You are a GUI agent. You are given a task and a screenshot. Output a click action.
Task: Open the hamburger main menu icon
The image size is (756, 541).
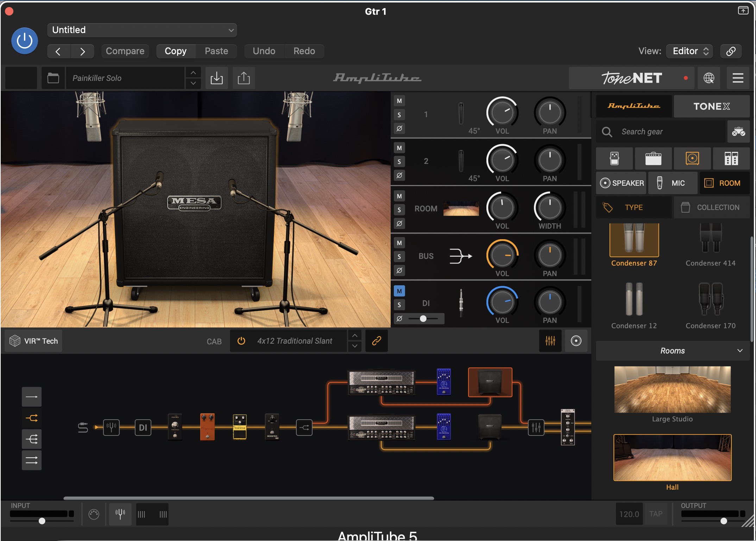pos(738,78)
